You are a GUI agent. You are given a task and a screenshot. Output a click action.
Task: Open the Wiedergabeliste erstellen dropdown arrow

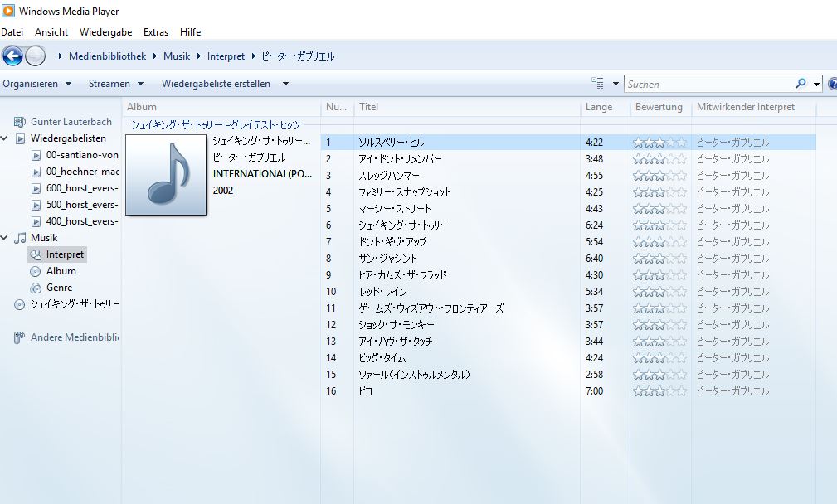pos(285,84)
